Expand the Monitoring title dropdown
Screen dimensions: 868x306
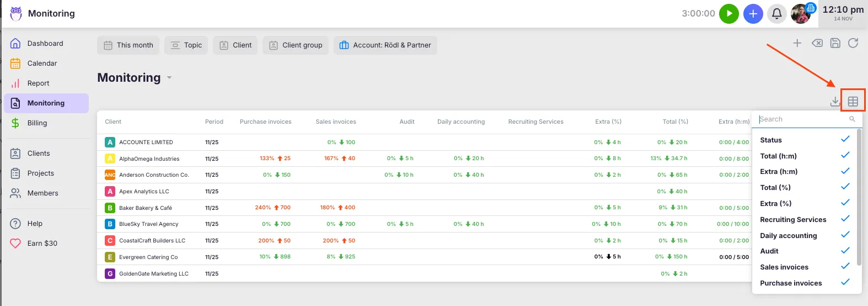tap(169, 78)
